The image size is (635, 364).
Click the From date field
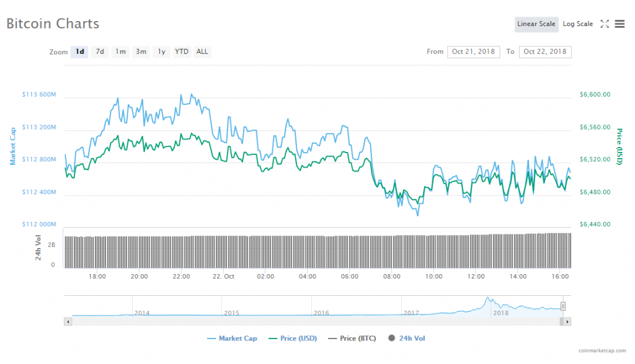point(473,52)
